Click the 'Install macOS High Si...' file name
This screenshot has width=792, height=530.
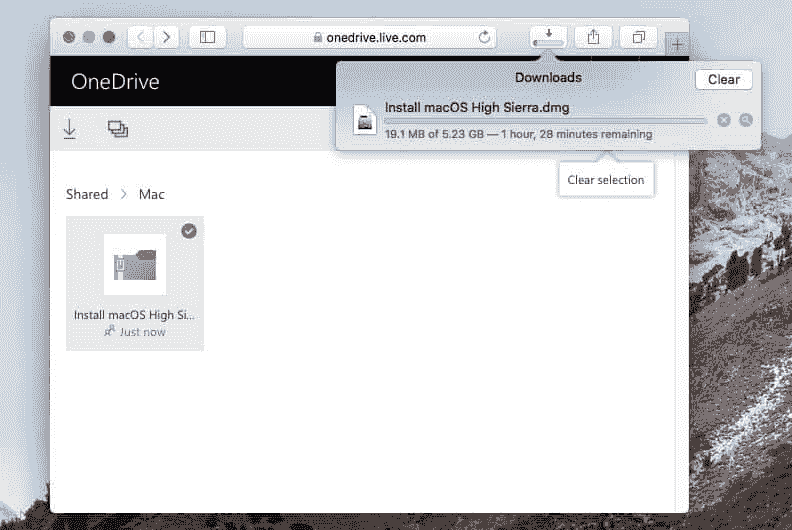click(x=134, y=315)
